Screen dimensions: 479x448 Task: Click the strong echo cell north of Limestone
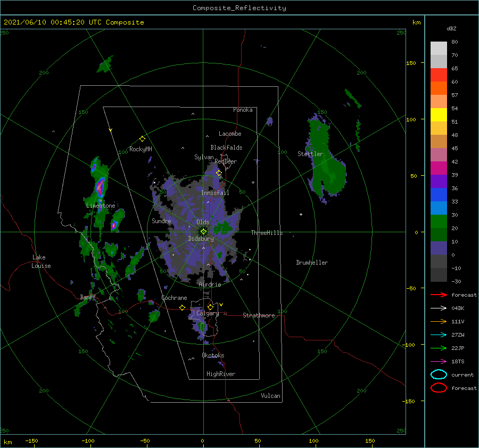point(100,186)
